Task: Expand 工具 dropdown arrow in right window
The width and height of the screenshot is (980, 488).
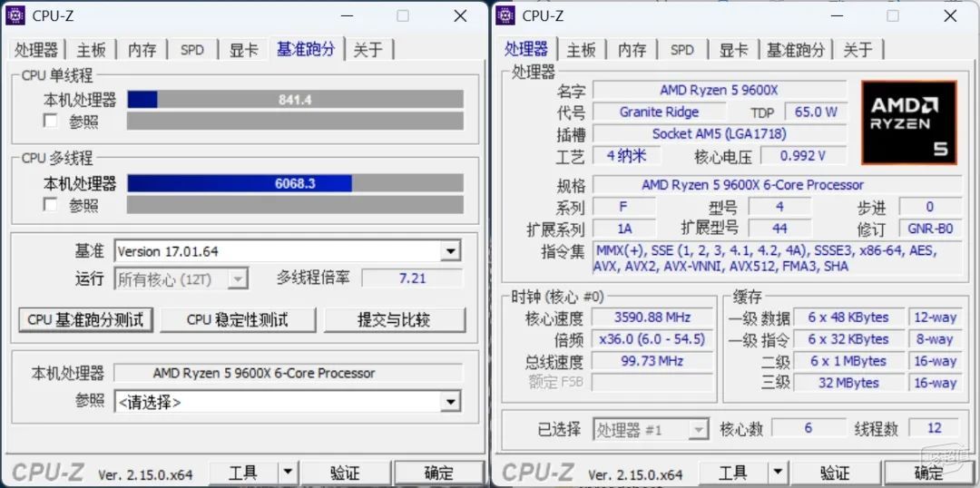Action: pyautogui.click(x=777, y=473)
